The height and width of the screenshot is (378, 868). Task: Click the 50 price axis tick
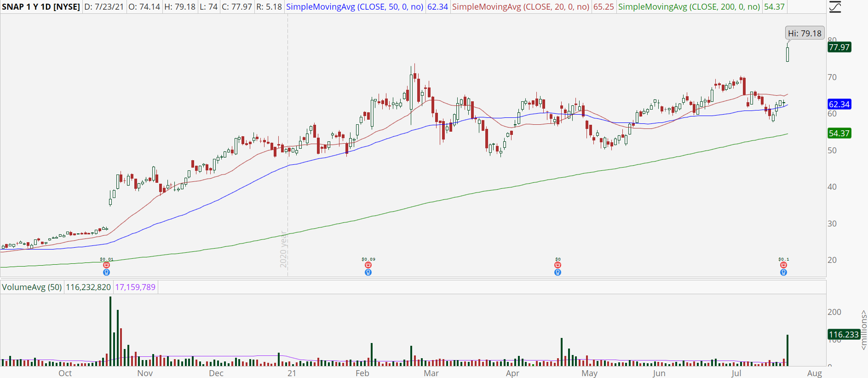click(832, 151)
